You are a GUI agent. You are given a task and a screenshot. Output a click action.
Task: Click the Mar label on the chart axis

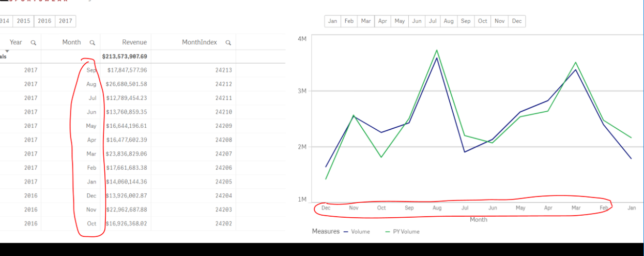point(576,208)
